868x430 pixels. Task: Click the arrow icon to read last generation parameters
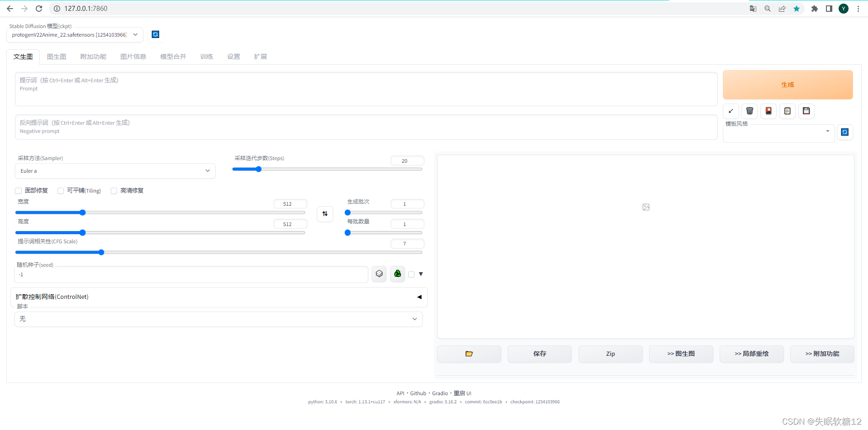coord(731,111)
